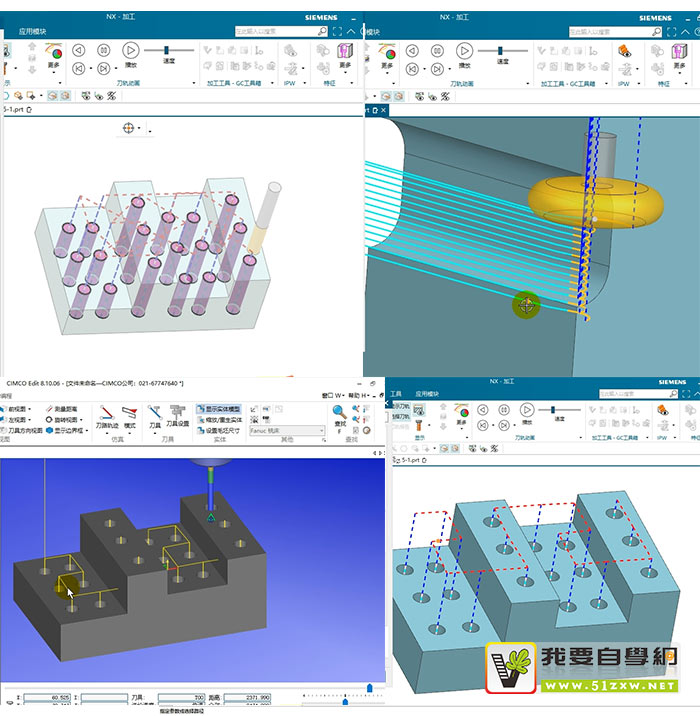
Task: Expand 加工工具 - GC工具箱 menu top-left NX
Action: [272, 83]
